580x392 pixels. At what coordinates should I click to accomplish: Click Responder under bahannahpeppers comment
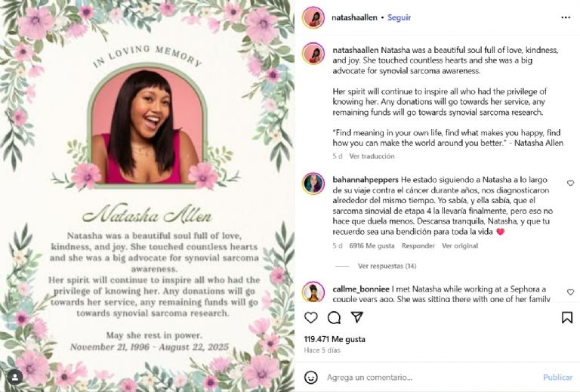[418, 245]
